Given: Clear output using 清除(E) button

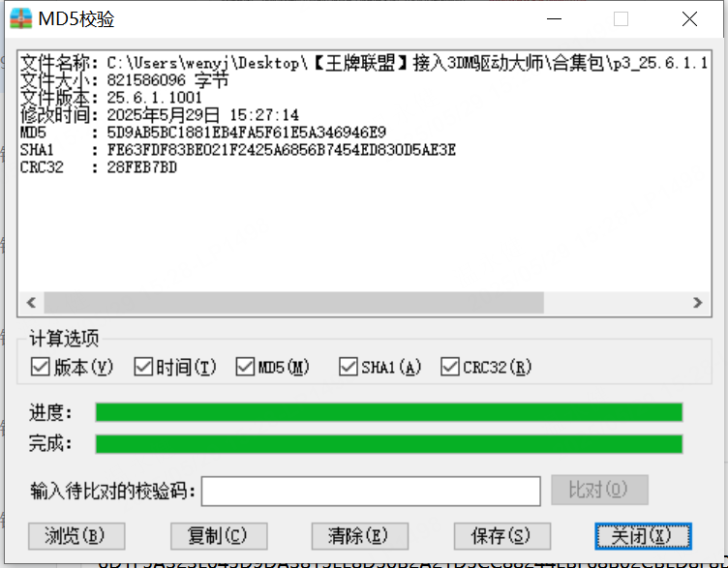Looking at the screenshot, I should click(360, 536).
